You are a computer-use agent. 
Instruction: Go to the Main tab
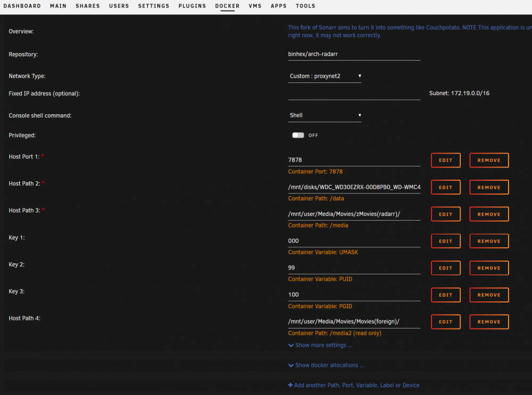58,6
